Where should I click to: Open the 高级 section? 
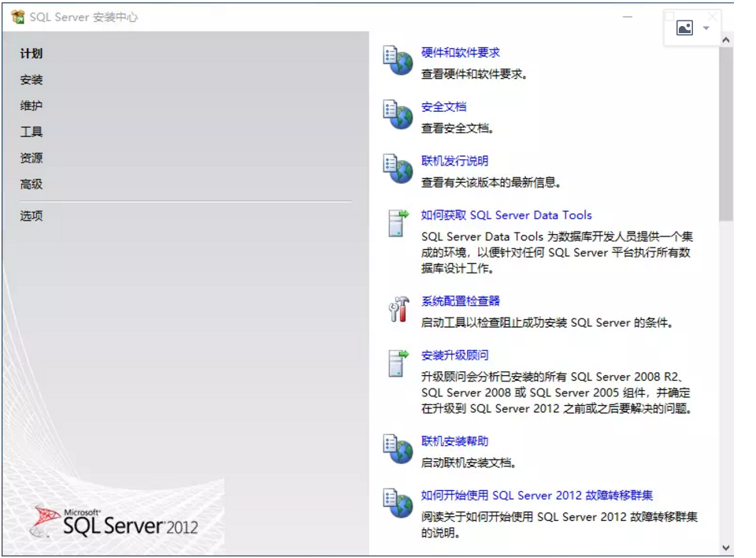[31, 184]
